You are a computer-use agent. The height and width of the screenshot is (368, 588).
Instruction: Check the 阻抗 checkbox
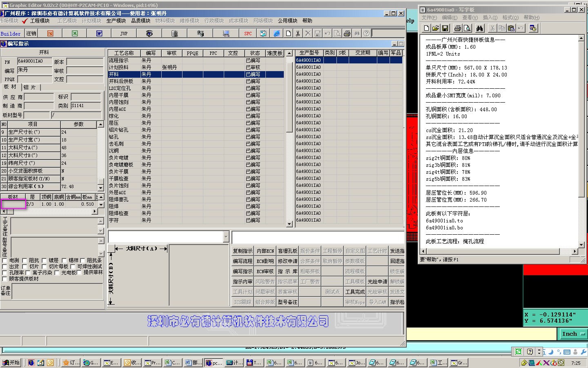[24, 260]
